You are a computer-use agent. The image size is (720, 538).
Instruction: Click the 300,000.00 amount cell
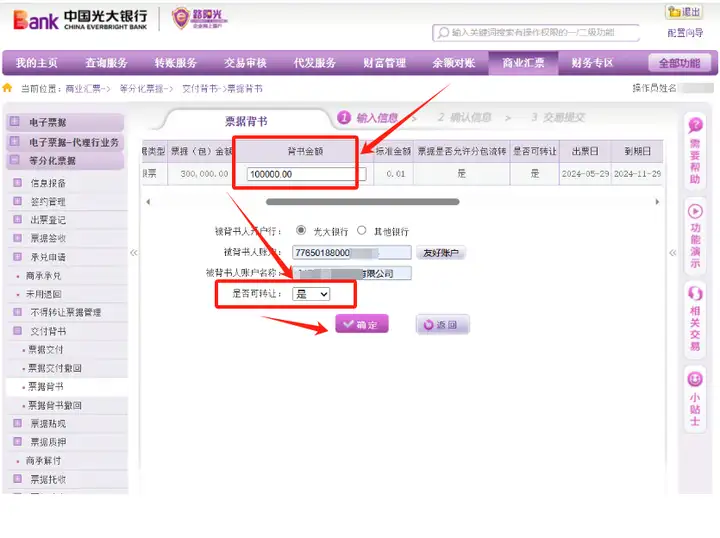point(204,174)
